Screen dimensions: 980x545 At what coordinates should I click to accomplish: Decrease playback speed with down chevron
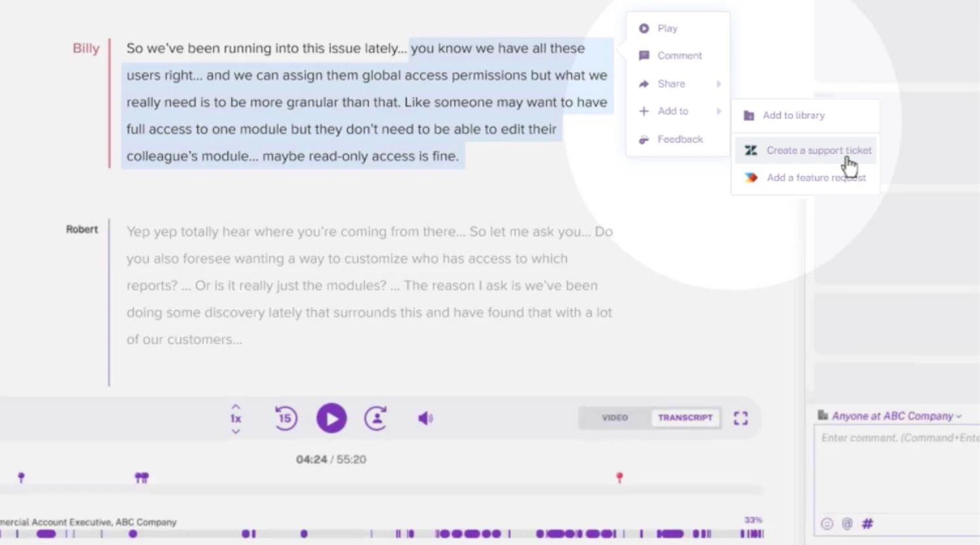tap(236, 431)
